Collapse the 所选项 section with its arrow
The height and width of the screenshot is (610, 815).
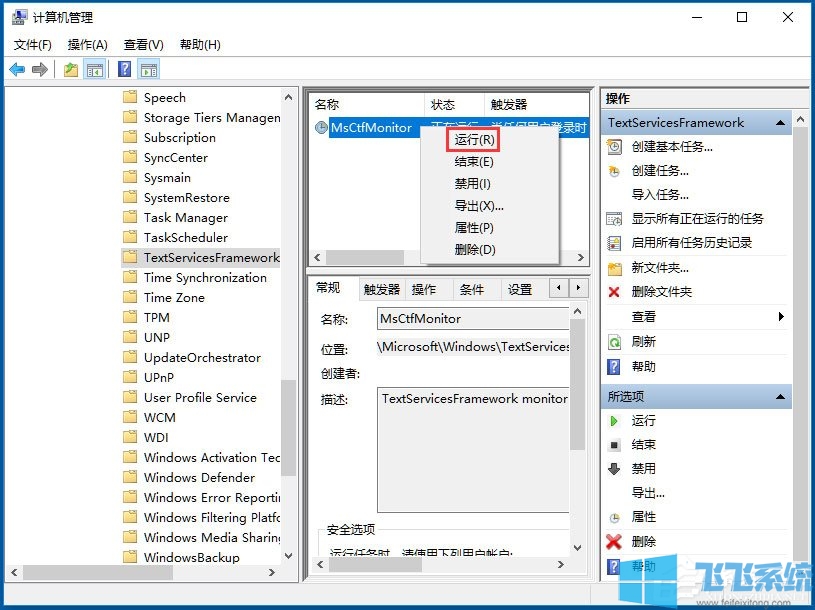(783, 397)
